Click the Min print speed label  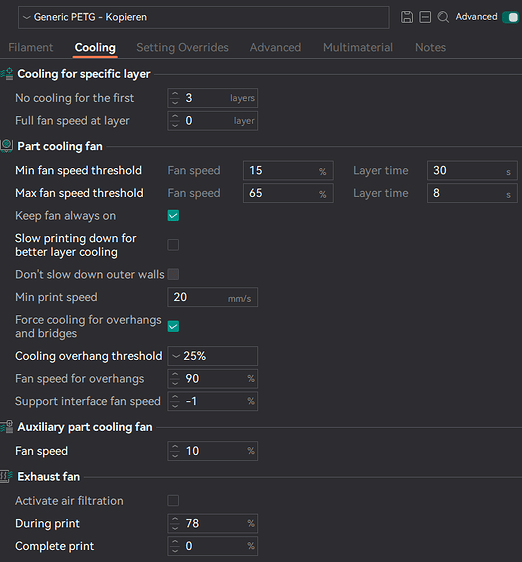(56, 297)
